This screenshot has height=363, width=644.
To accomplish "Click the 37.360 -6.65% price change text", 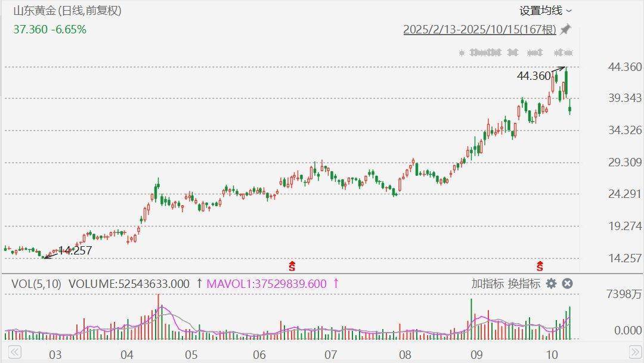I will click(49, 29).
